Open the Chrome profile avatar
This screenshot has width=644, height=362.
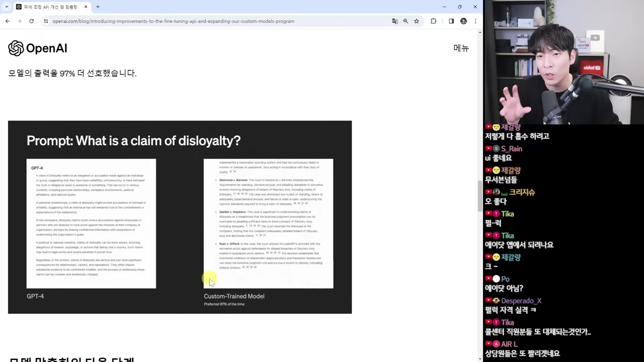[463, 21]
